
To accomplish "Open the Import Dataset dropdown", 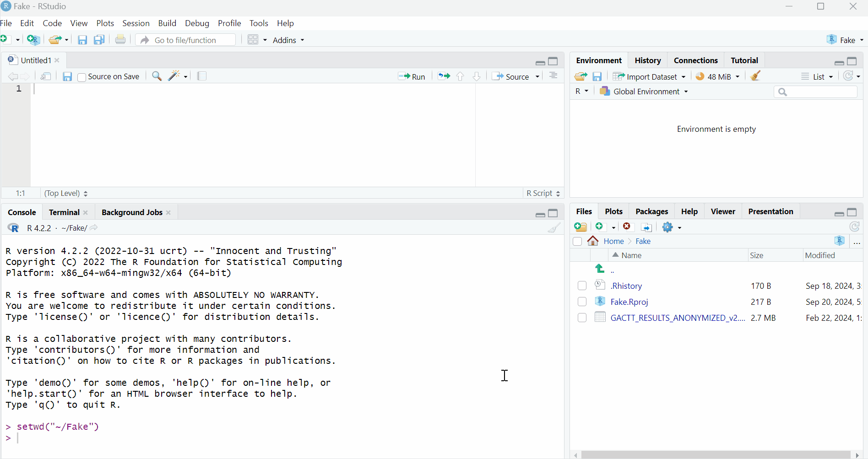I will pyautogui.click(x=649, y=76).
